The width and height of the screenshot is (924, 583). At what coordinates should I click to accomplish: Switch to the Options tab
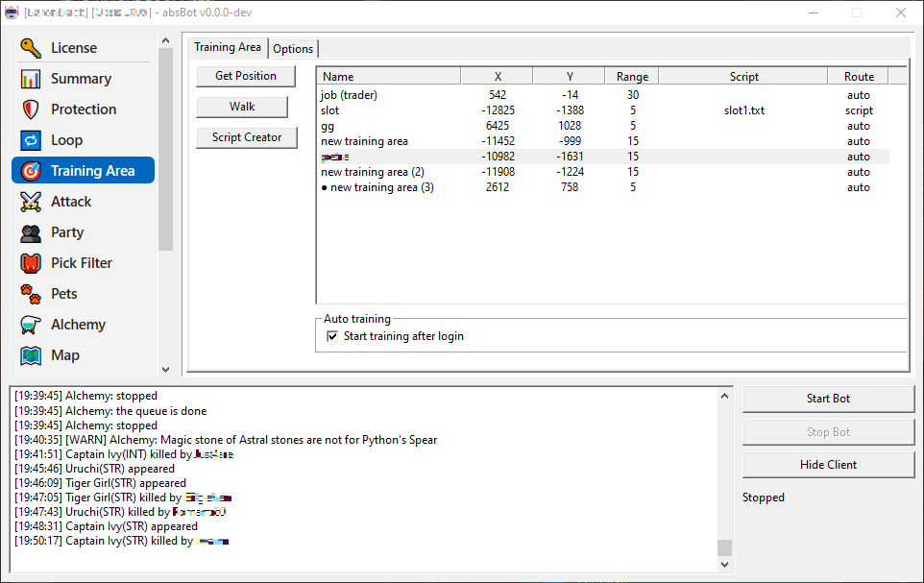pos(293,48)
